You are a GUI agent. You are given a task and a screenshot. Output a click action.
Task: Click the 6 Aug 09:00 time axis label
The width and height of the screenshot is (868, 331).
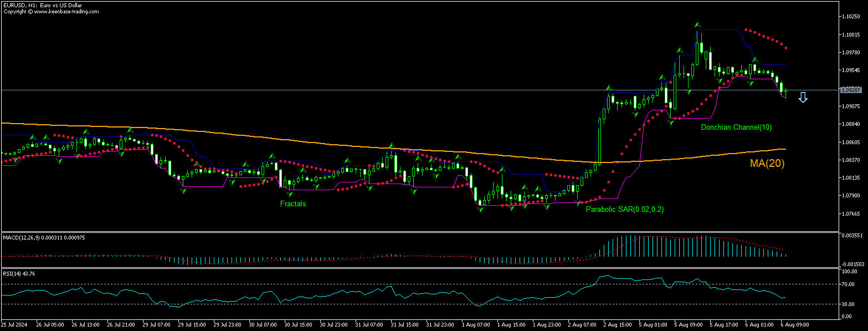click(795, 324)
